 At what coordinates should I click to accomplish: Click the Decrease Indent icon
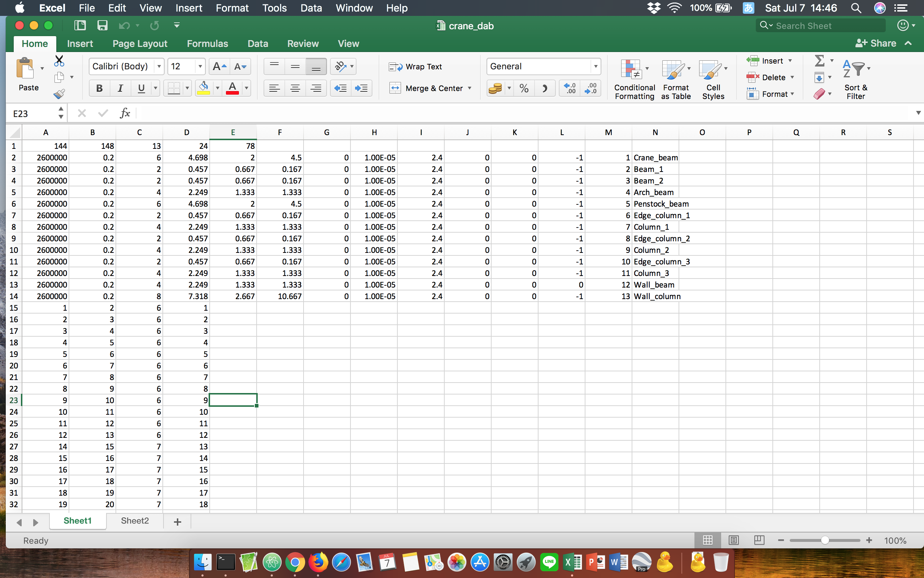pyautogui.click(x=340, y=88)
